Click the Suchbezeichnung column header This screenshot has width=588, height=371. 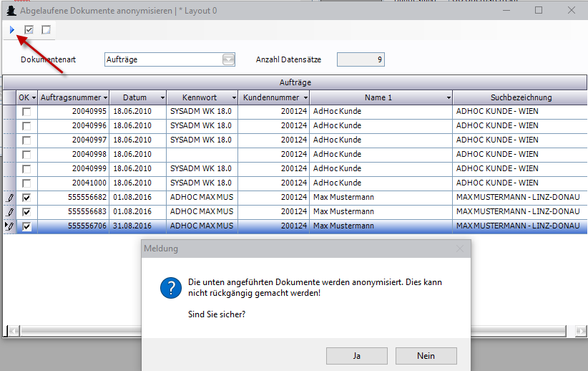coord(521,97)
